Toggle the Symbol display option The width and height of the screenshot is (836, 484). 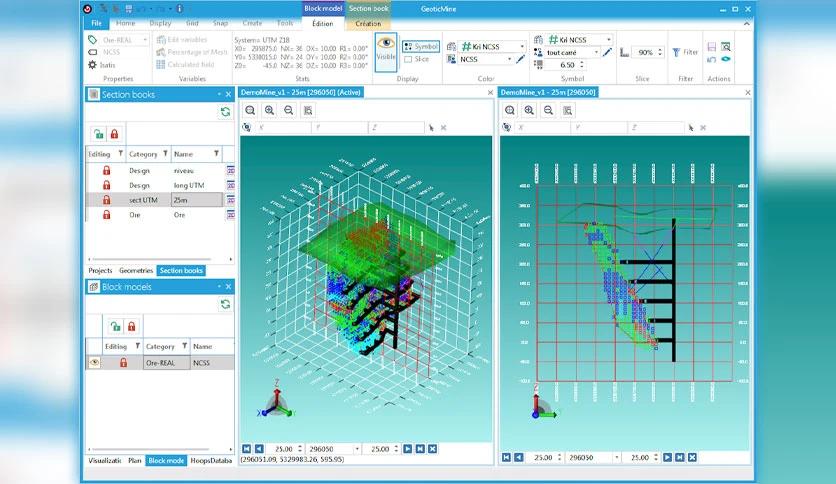[x=421, y=46]
